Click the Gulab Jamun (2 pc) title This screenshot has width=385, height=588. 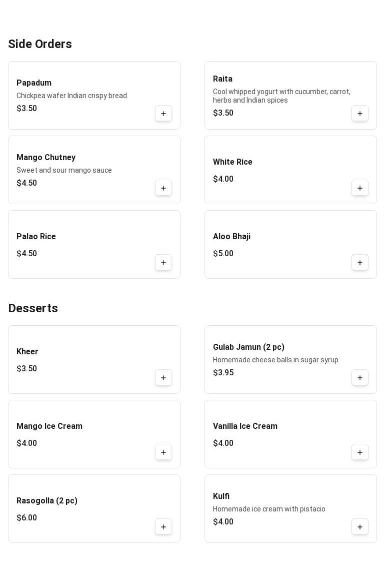(x=248, y=347)
